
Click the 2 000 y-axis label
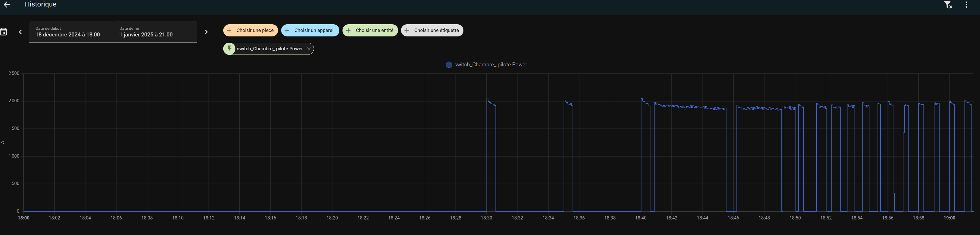point(14,101)
